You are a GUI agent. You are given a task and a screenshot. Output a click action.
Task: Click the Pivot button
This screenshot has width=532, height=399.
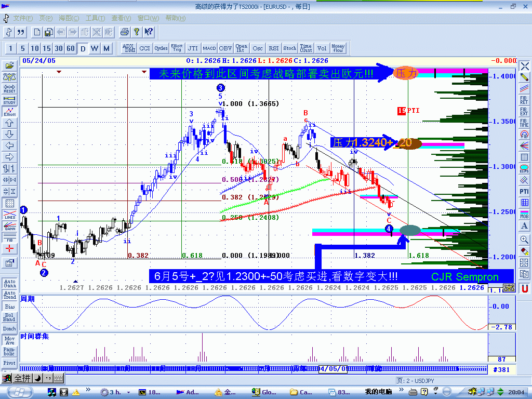pos(9,363)
